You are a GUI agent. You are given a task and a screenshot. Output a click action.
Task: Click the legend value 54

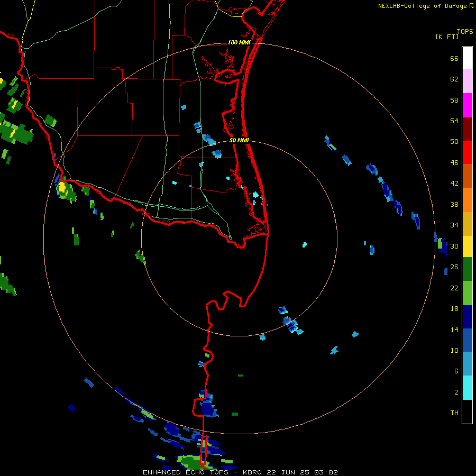pos(454,121)
